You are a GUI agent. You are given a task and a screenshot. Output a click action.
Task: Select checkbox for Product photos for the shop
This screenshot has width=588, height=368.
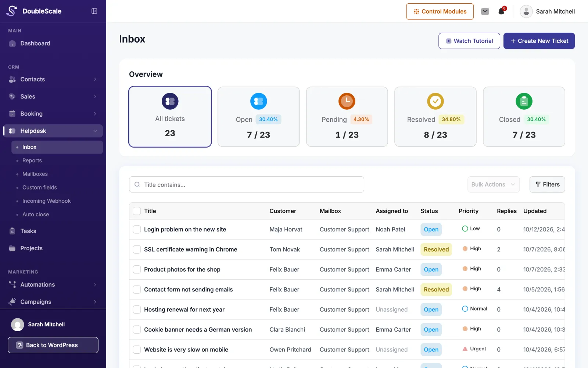137,269
